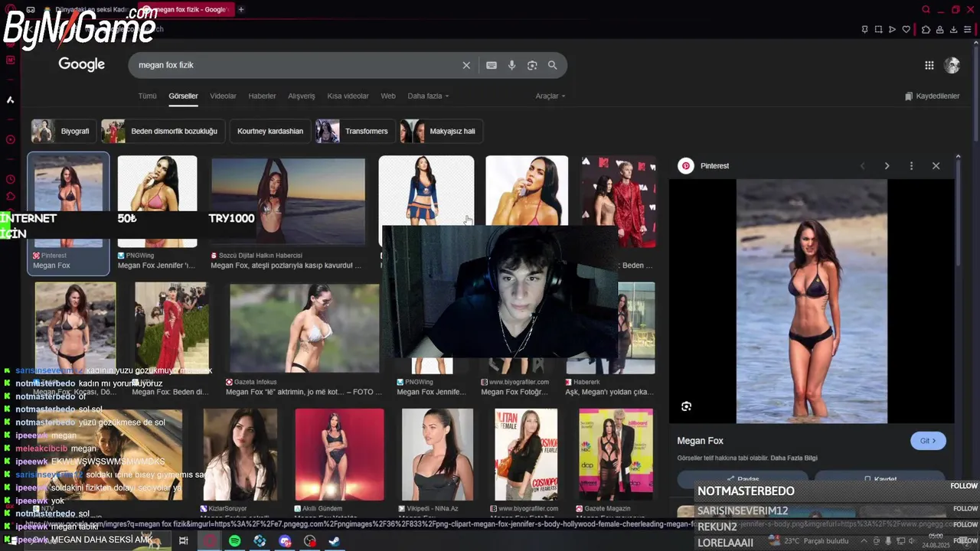This screenshot has height=551, width=980.
Task: Open Spotify from the taskbar
Action: coord(234,541)
